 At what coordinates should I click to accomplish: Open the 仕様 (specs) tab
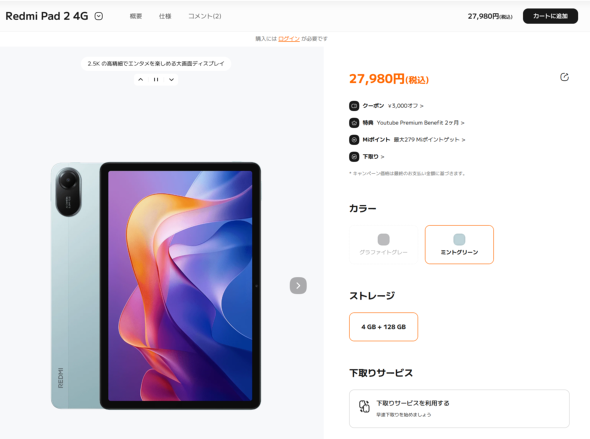[x=165, y=16]
